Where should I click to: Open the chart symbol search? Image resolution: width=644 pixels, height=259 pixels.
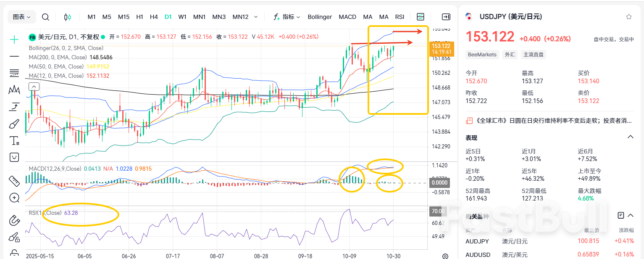click(x=45, y=17)
